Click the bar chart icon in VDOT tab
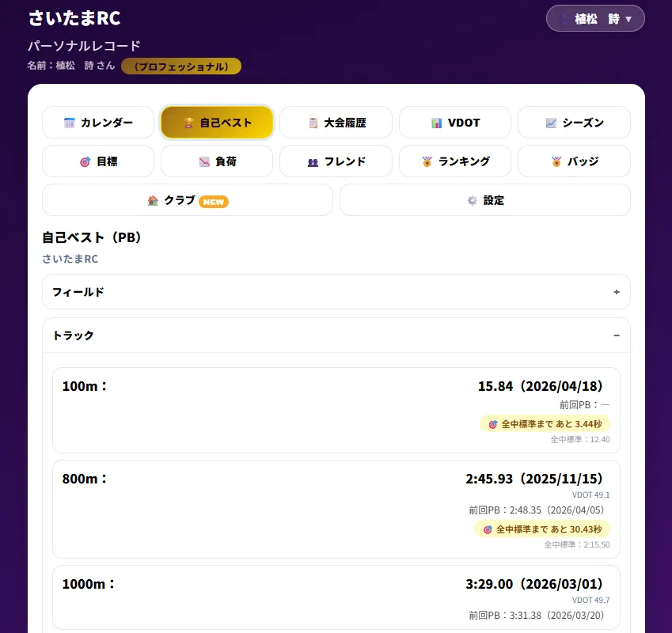This screenshot has height=633, width=672. coord(436,123)
